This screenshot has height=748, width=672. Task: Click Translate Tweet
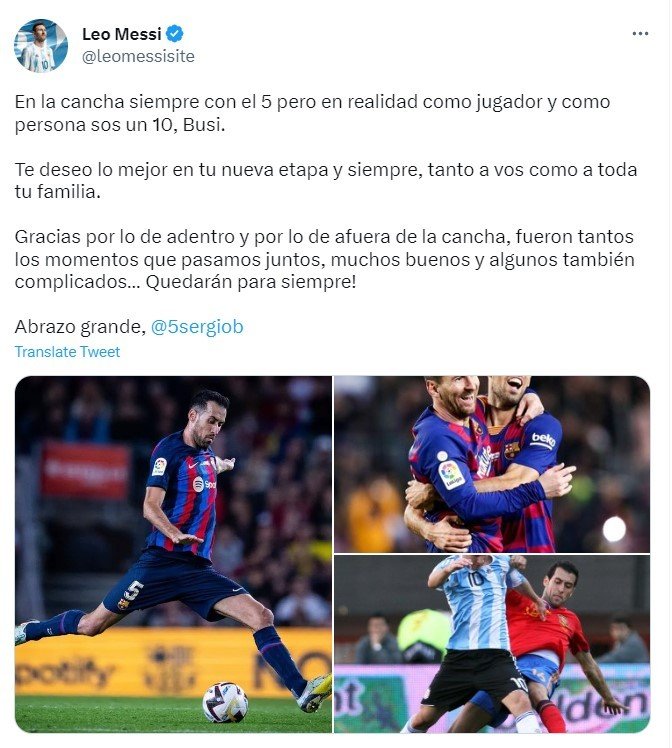tap(67, 352)
